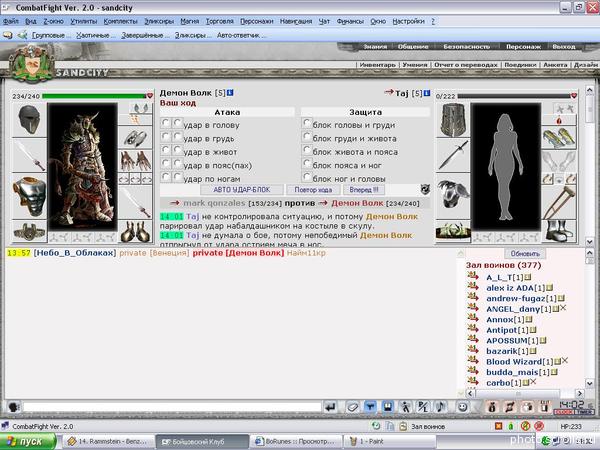Click Taj's empty HP bar

(x=514, y=96)
